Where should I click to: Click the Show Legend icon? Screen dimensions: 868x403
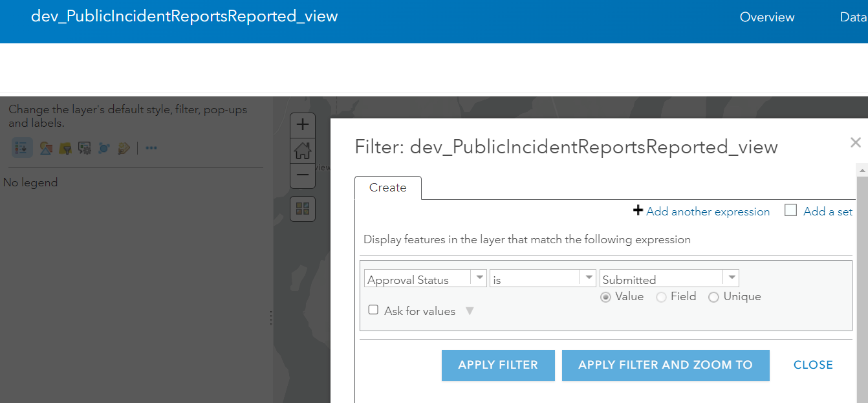pos(22,148)
